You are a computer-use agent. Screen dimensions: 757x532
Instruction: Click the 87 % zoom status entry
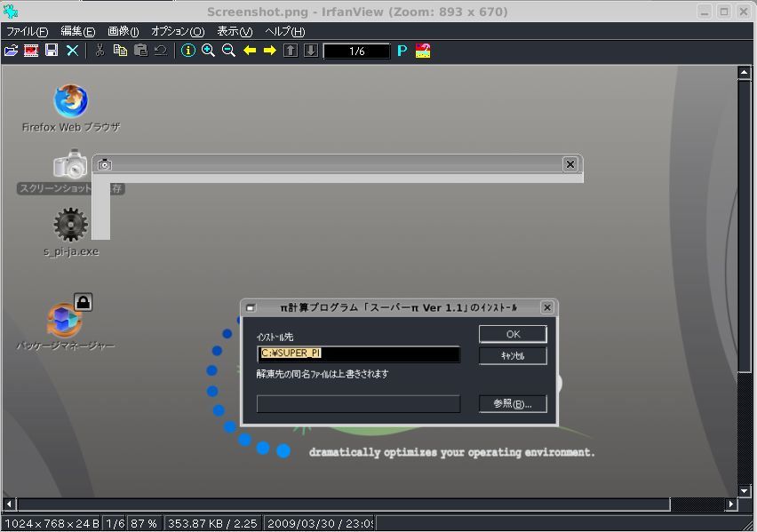tap(144, 524)
